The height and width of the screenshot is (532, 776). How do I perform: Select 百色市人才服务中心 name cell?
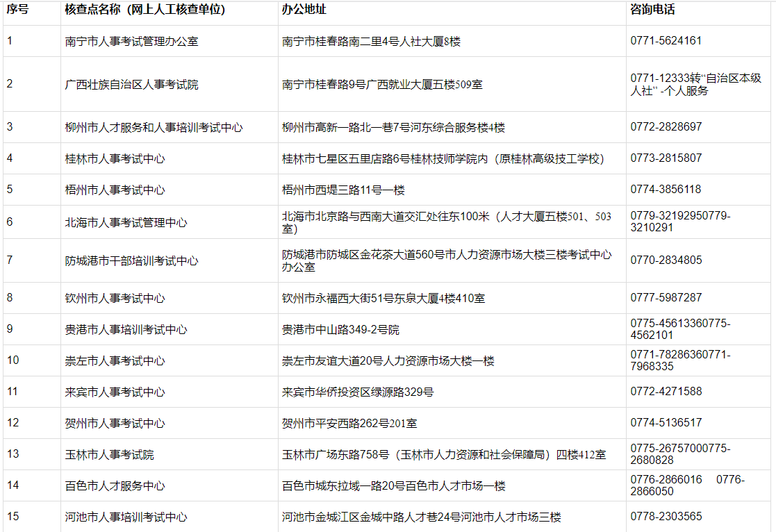[115, 486]
